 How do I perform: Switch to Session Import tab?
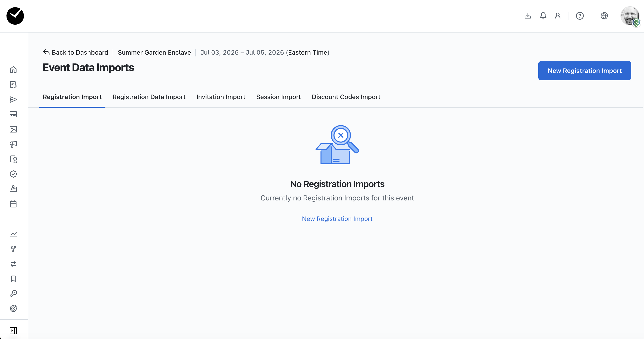pyautogui.click(x=278, y=97)
